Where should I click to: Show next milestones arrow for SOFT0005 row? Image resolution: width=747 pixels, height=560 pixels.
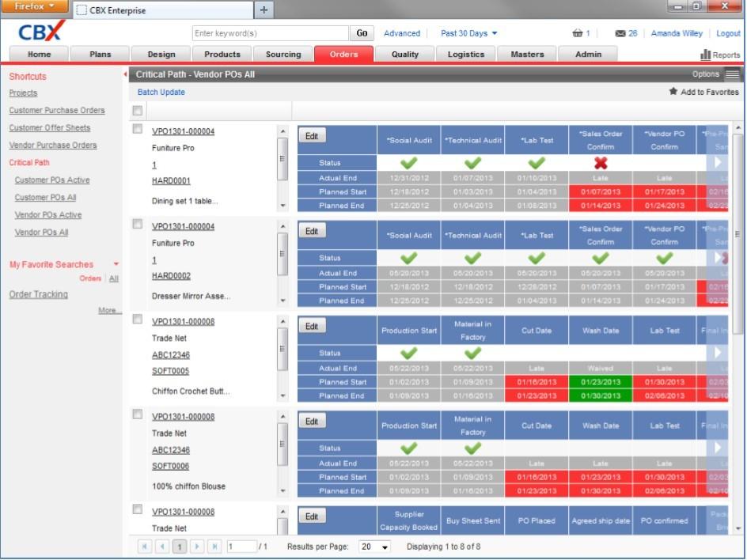pos(718,353)
